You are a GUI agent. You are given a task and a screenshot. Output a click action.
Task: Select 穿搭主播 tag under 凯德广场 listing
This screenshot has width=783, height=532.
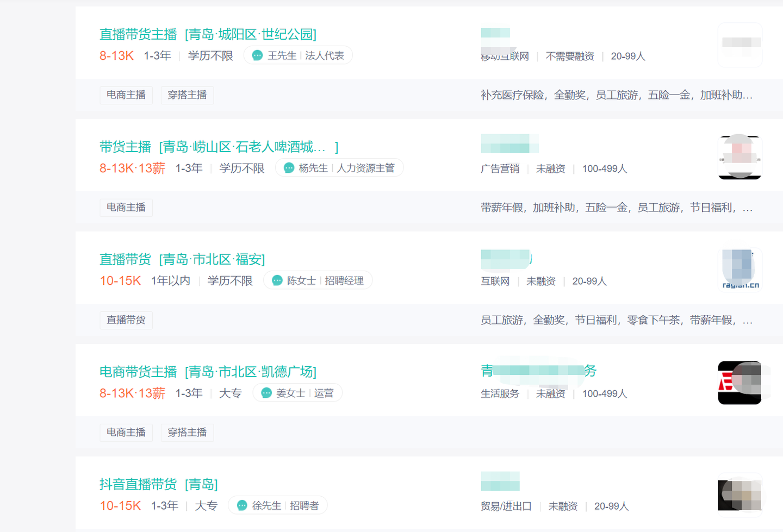coord(187,433)
